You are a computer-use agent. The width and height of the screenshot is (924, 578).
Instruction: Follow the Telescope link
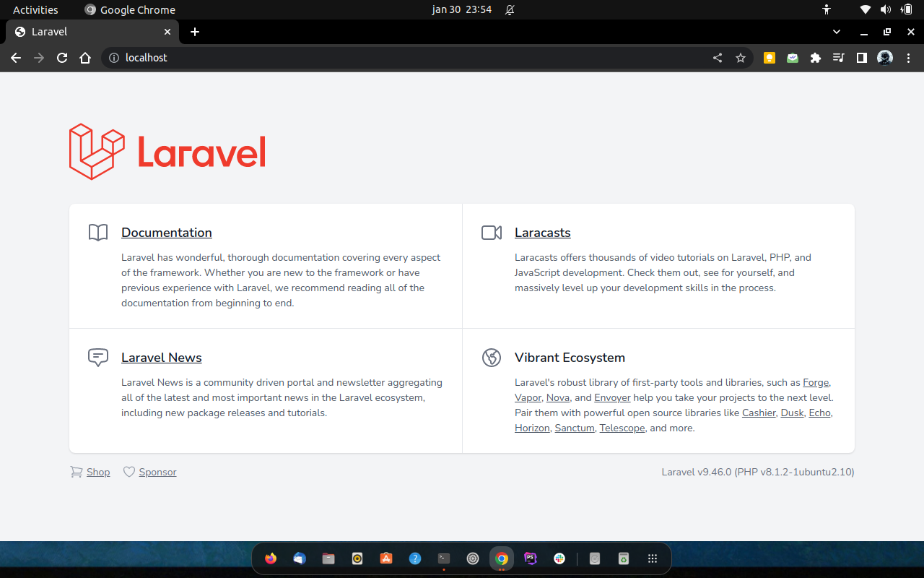(622, 428)
